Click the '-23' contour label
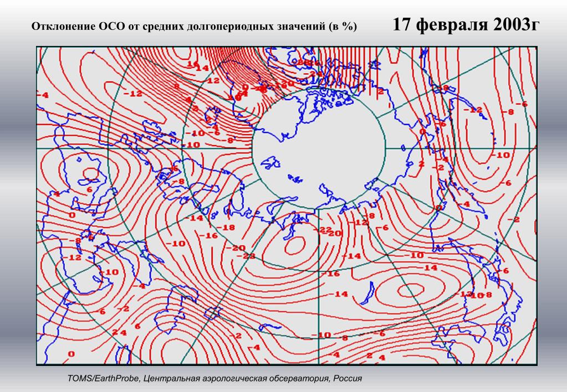 click(246, 256)
